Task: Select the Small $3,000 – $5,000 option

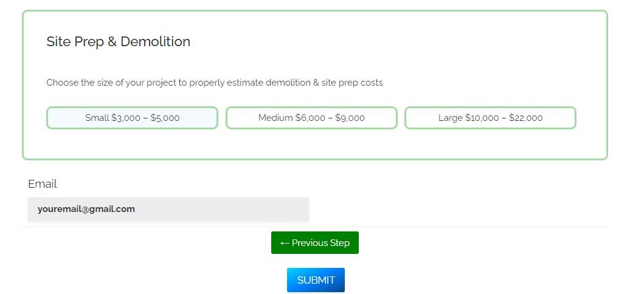Action: coord(132,118)
